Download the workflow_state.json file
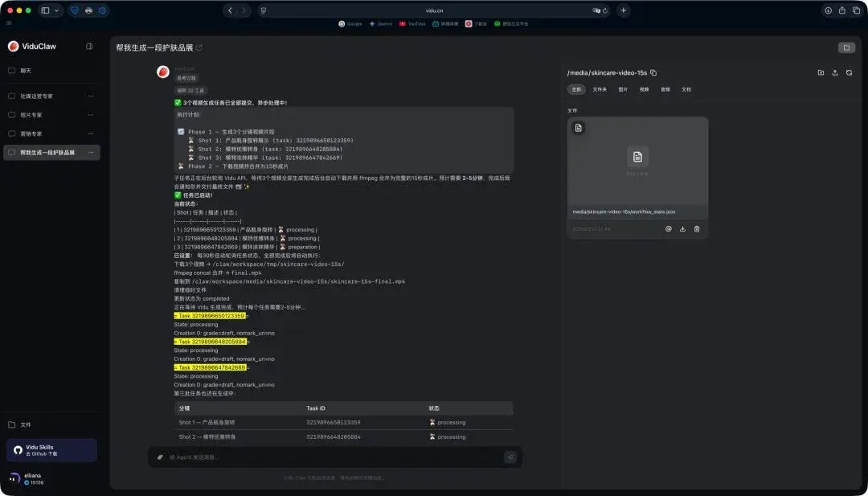The width and height of the screenshot is (868, 496). coord(682,228)
